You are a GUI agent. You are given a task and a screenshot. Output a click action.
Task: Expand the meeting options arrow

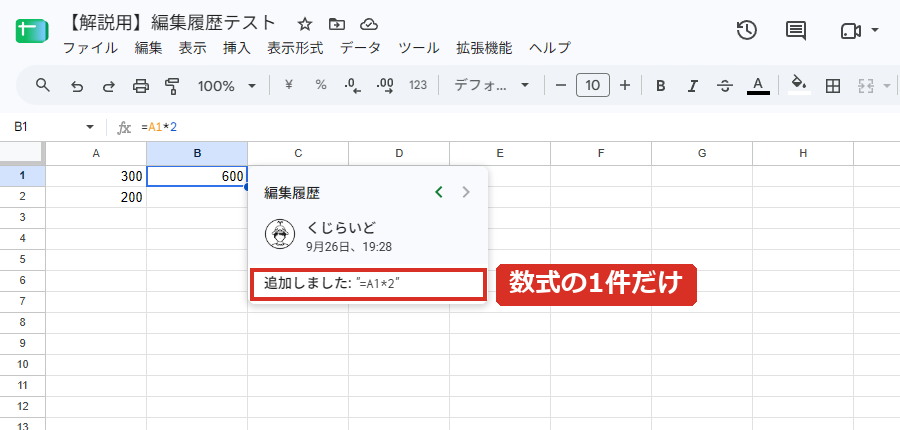(875, 30)
